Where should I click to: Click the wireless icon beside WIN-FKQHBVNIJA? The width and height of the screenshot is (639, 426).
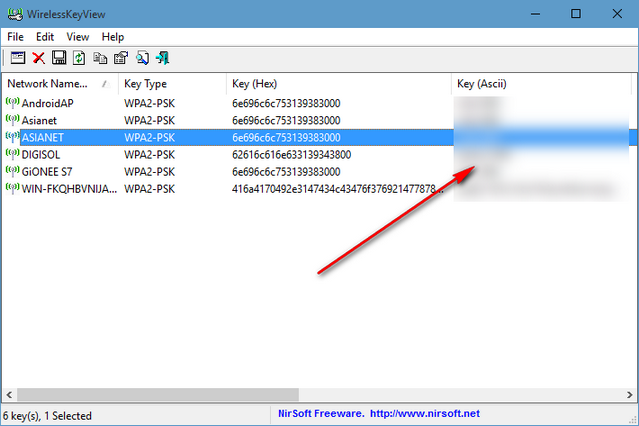(x=13, y=188)
